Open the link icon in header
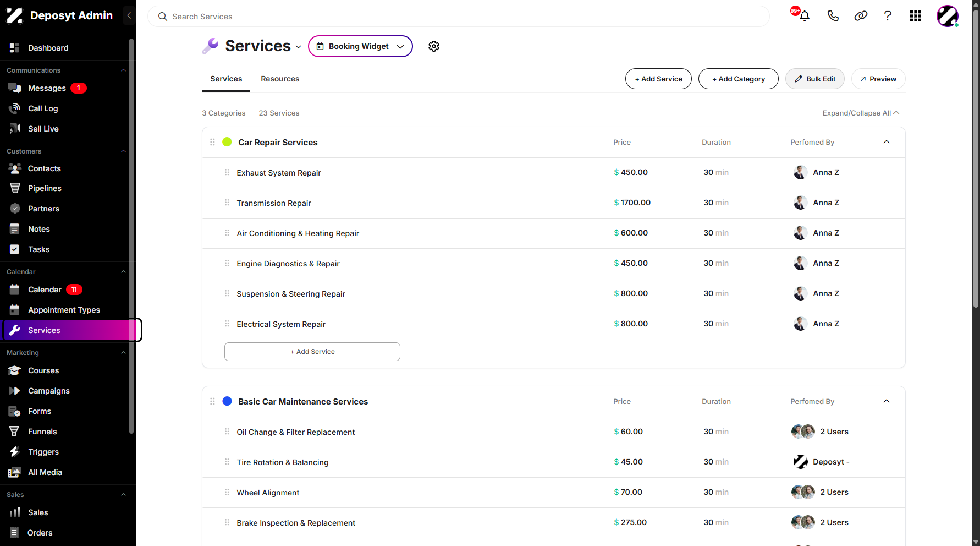Screen dimensions: 980x546 (861, 16)
